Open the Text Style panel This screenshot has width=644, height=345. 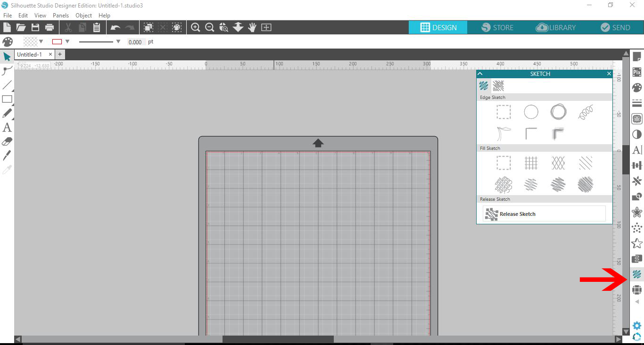click(x=637, y=150)
